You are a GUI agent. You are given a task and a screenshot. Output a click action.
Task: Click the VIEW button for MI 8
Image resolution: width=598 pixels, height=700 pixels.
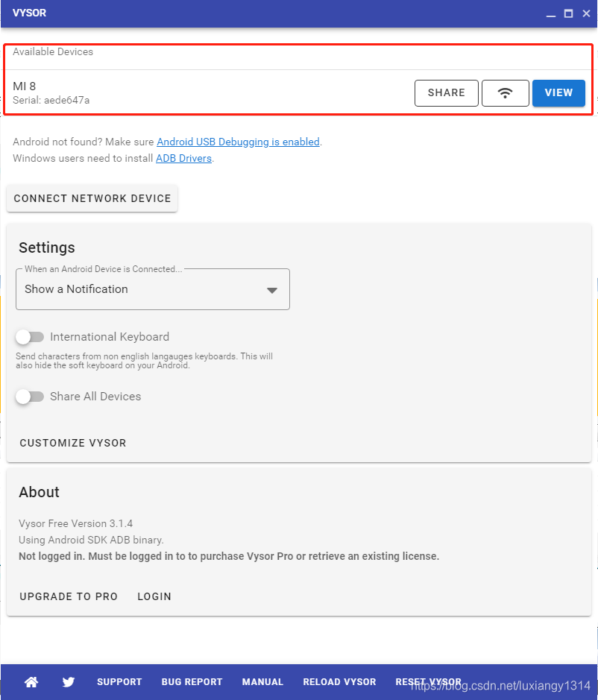[558, 93]
